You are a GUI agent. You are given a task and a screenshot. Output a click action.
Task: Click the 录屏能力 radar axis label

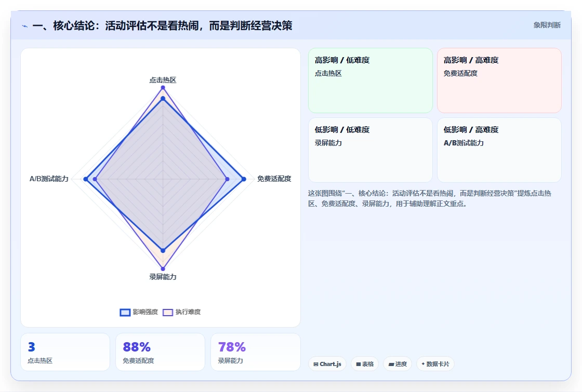pyautogui.click(x=163, y=277)
